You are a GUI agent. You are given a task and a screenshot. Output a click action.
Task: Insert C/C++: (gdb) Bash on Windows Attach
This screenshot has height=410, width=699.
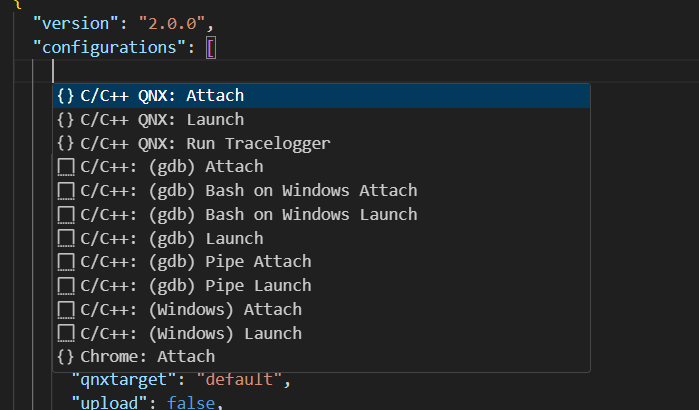(321, 191)
